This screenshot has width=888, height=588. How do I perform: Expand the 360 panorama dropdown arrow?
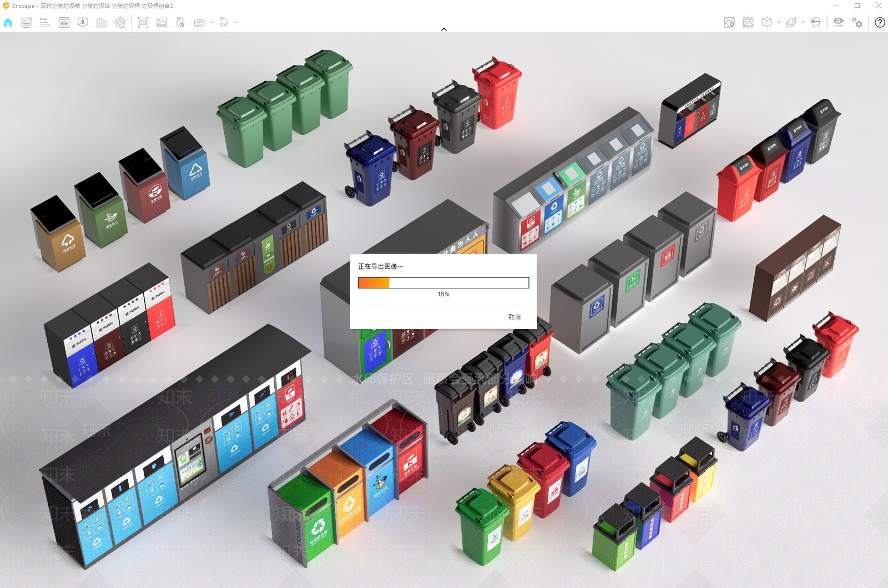pos(211,23)
